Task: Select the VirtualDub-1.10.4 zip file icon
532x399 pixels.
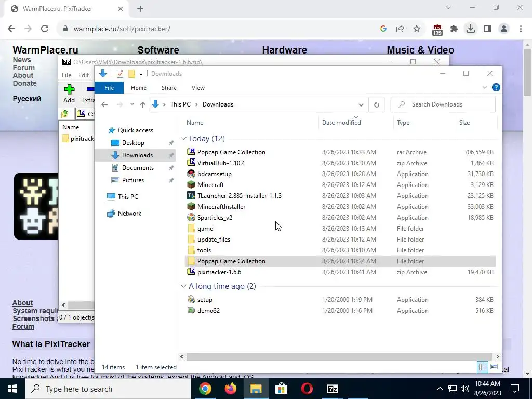Action: pyautogui.click(x=191, y=163)
